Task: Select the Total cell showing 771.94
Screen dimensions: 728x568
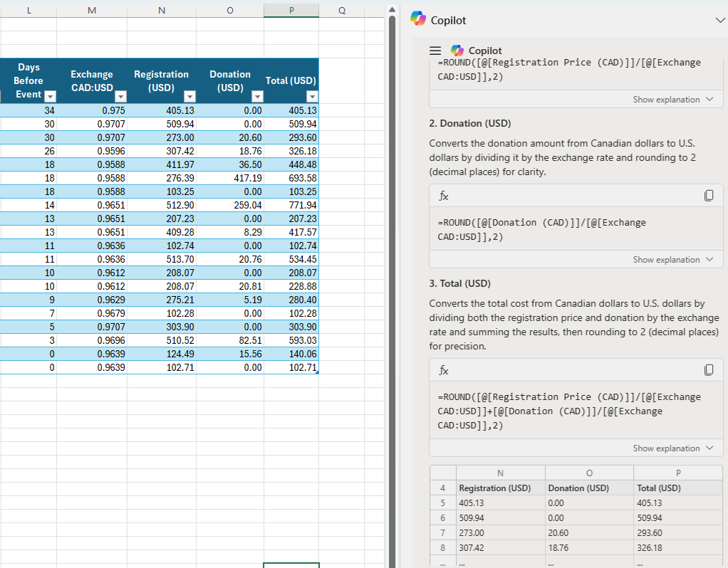Action: tap(291, 205)
